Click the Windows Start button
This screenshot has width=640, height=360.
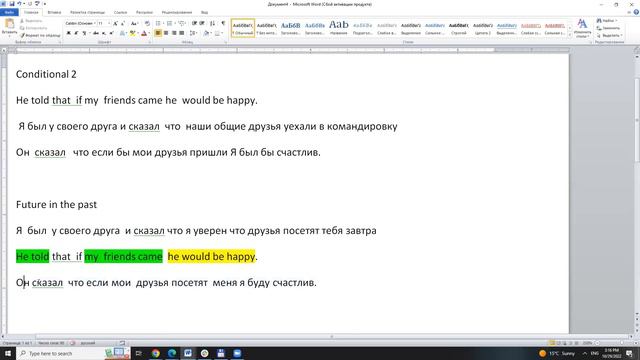(8, 353)
